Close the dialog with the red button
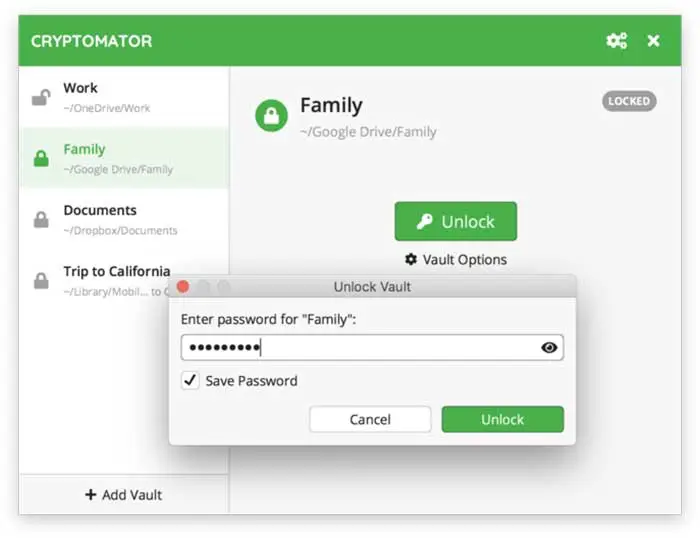The width and height of the screenshot is (700, 538). pyautogui.click(x=183, y=287)
